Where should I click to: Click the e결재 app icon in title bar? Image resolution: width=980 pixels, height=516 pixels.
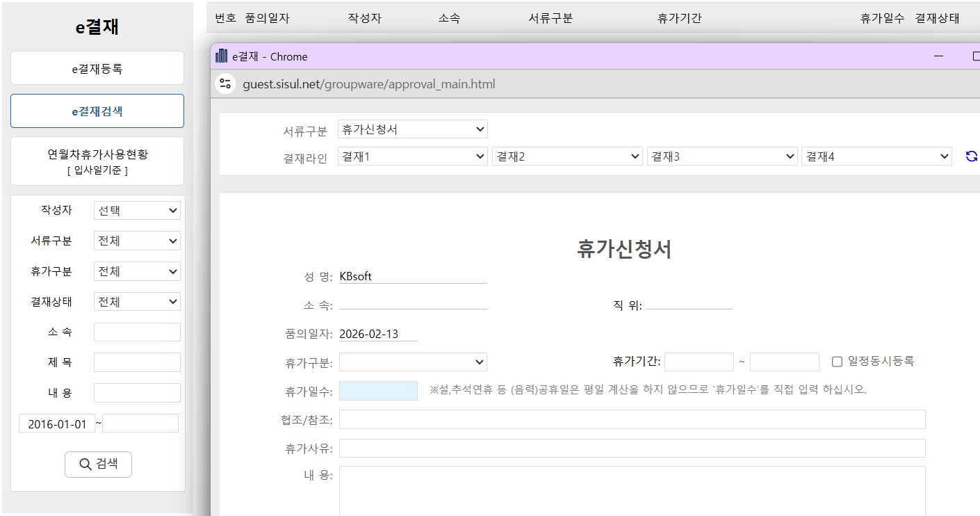point(222,56)
